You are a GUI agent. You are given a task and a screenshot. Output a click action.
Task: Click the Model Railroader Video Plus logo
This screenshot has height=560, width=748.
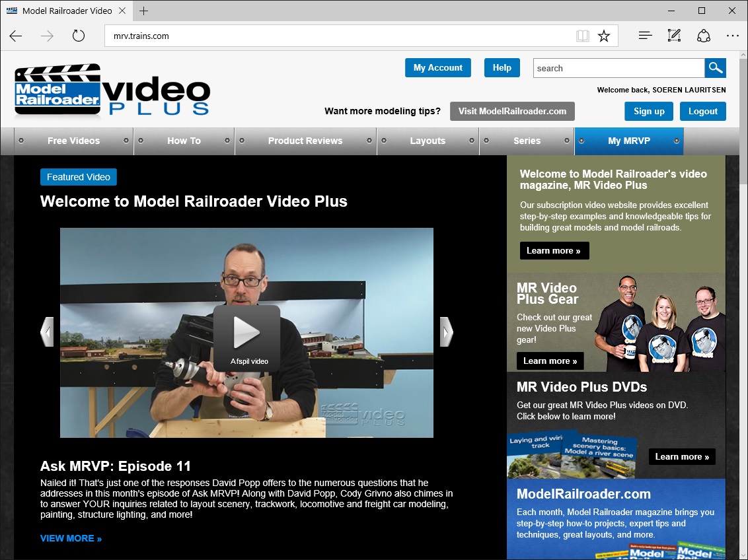[x=112, y=90]
